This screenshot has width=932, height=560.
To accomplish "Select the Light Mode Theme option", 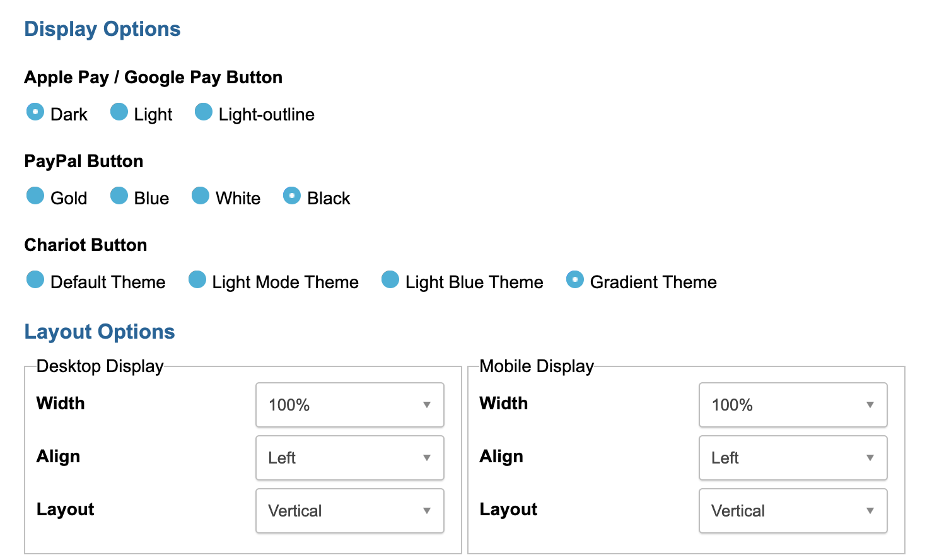I will tap(197, 280).
